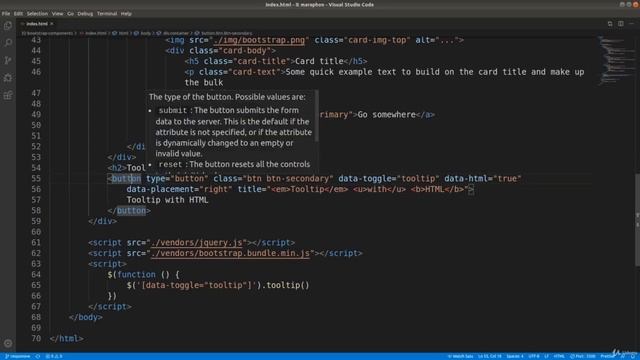This screenshot has height=360, width=640.
Task: Open the Search view in activity bar
Action: click(8, 43)
